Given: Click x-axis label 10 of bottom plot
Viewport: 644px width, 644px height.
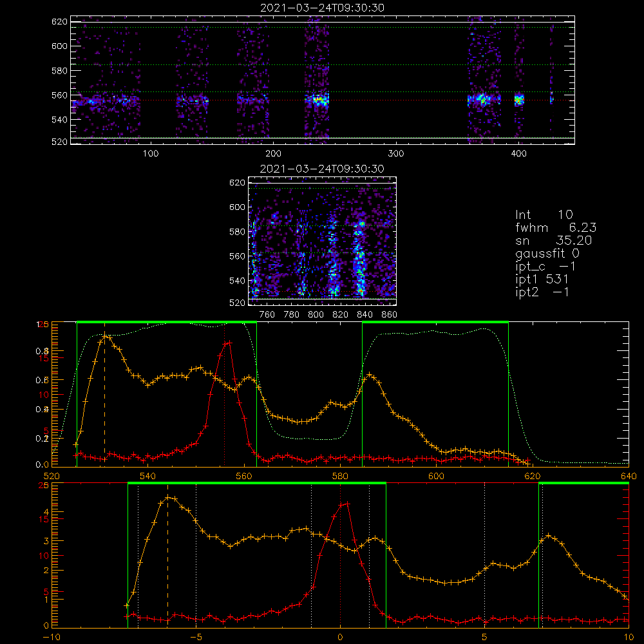Looking at the screenshot, I should (629, 638).
